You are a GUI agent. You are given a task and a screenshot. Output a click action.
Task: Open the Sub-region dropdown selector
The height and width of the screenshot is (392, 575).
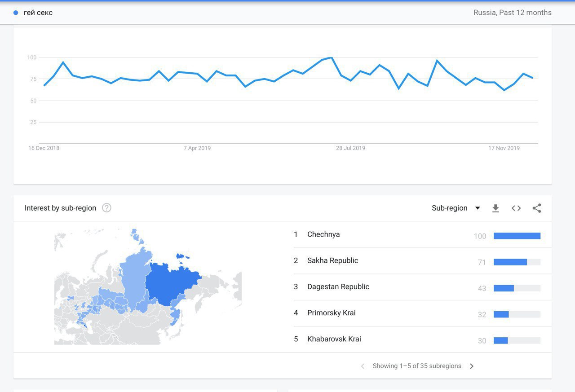pyautogui.click(x=456, y=208)
